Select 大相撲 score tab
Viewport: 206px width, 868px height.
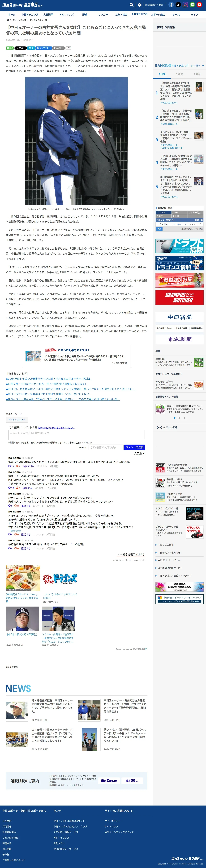[163, 216]
